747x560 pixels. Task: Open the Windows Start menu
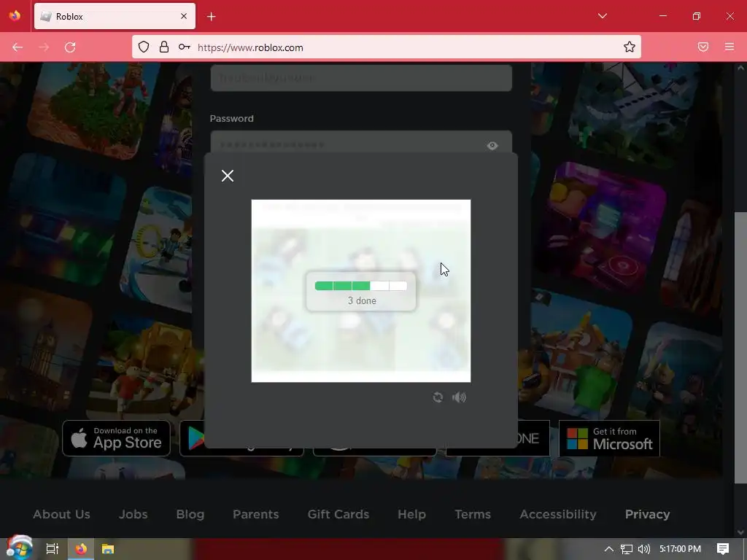click(x=19, y=548)
